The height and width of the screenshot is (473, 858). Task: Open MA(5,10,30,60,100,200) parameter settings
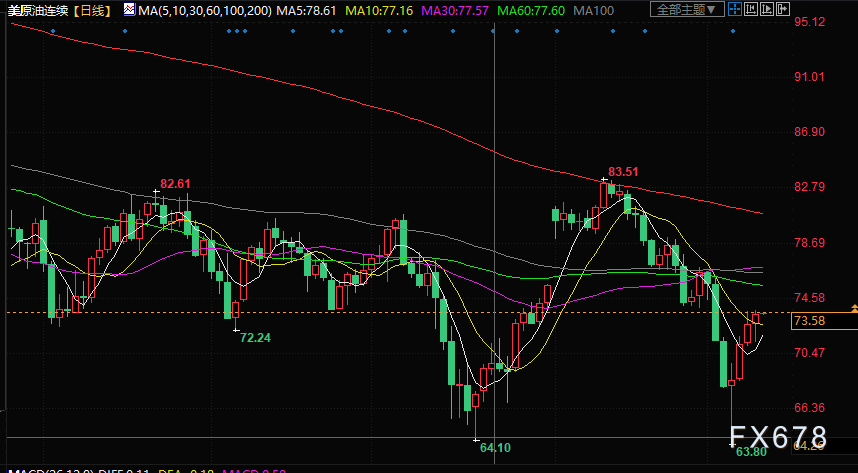205,10
